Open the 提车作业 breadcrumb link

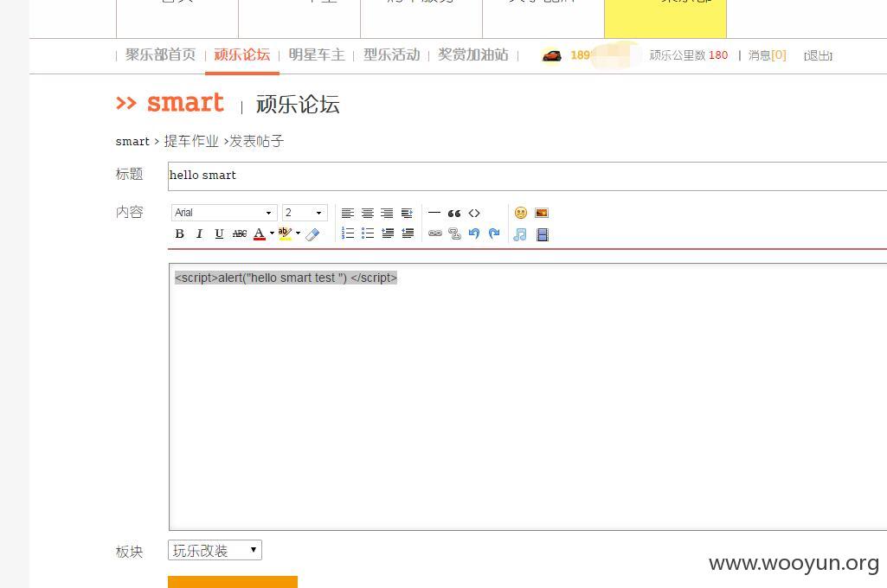[x=191, y=141]
